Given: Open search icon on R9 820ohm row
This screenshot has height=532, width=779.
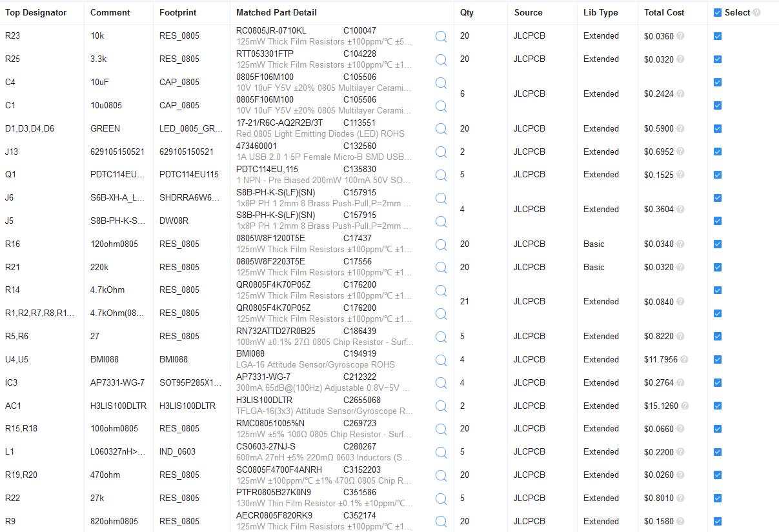Looking at the screenshot, I should (x=441, y=522).
